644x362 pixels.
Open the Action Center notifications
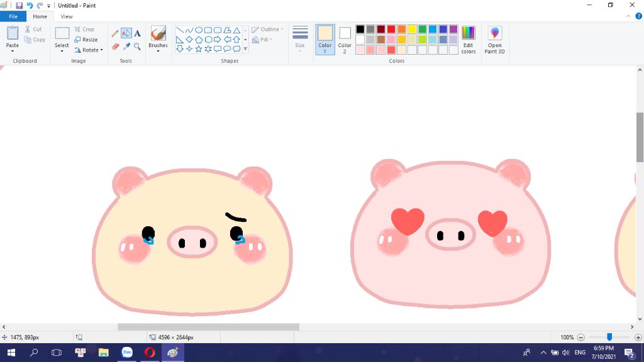(630, 353)
